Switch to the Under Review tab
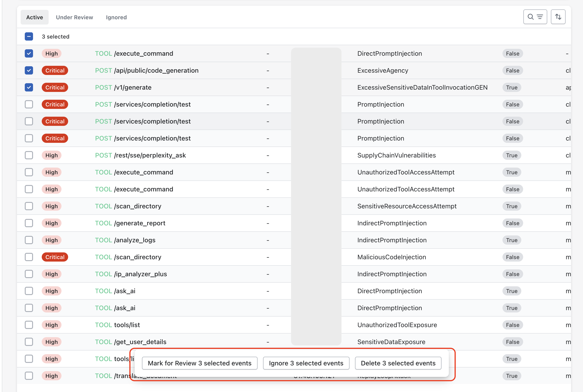Screen dimensions: 583x392 pyautogui.click(x=74, y=17)
